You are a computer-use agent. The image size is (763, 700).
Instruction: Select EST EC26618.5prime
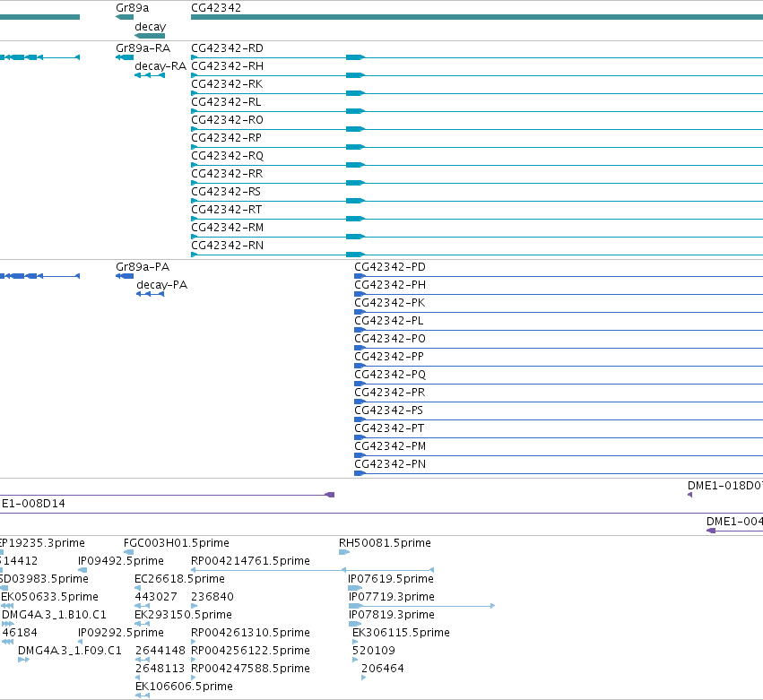click(180, 579)
